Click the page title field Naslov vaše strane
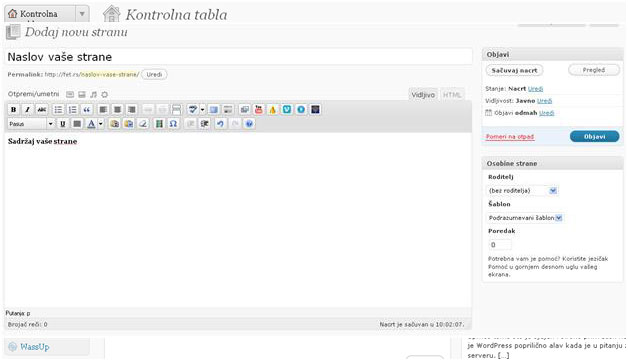628x361 pixels. click(x=239, y=57)
